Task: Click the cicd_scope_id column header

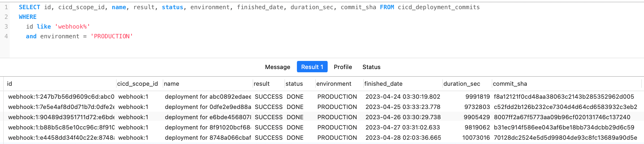Action: point(137,84)
